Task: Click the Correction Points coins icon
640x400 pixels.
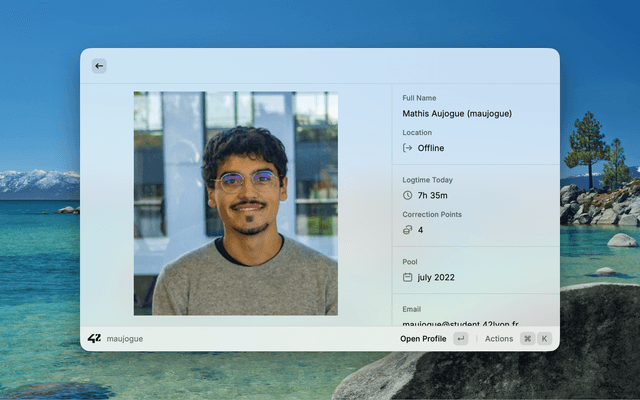Action: click(x=407, y=230)
